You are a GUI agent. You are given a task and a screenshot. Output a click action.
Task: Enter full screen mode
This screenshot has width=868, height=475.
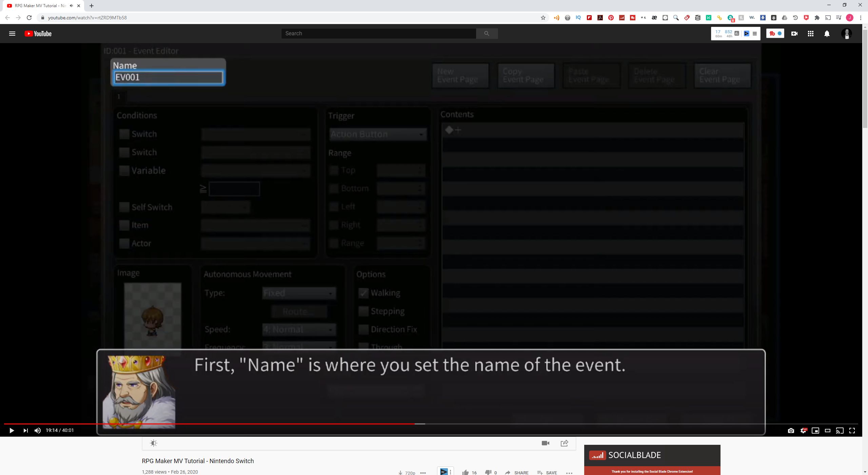point(852,431)
